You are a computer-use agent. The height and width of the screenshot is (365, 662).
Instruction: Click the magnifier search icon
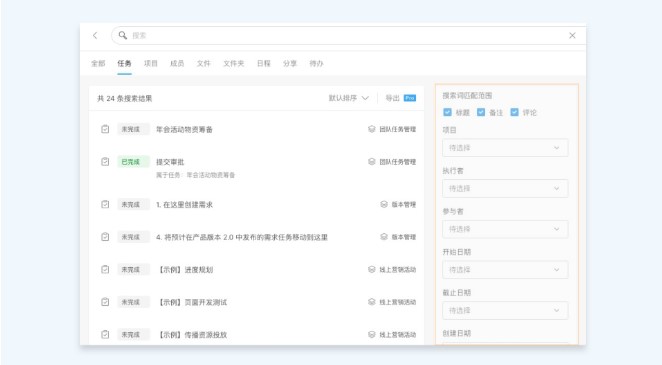(x=123, y=35)
